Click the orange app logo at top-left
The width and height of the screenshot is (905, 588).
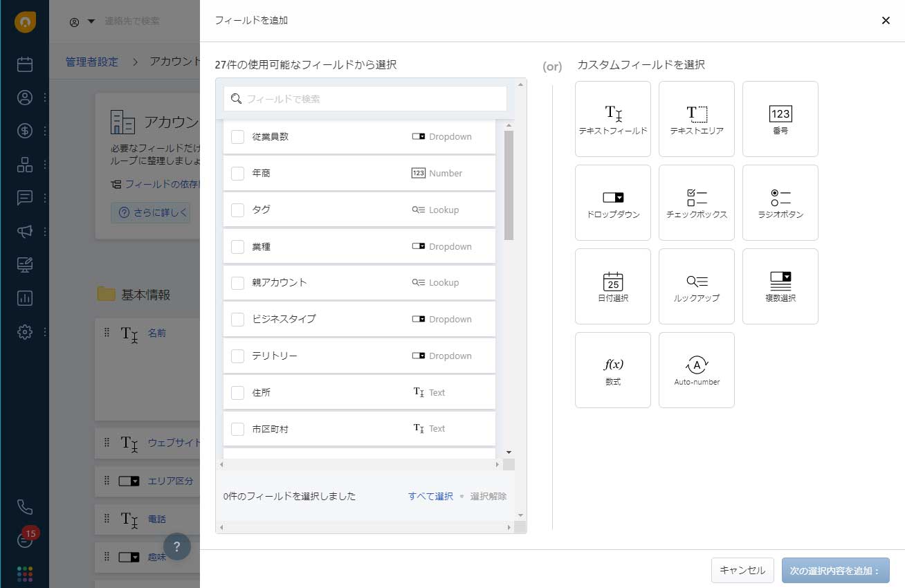pyautogui.click(x=25, y=22)
